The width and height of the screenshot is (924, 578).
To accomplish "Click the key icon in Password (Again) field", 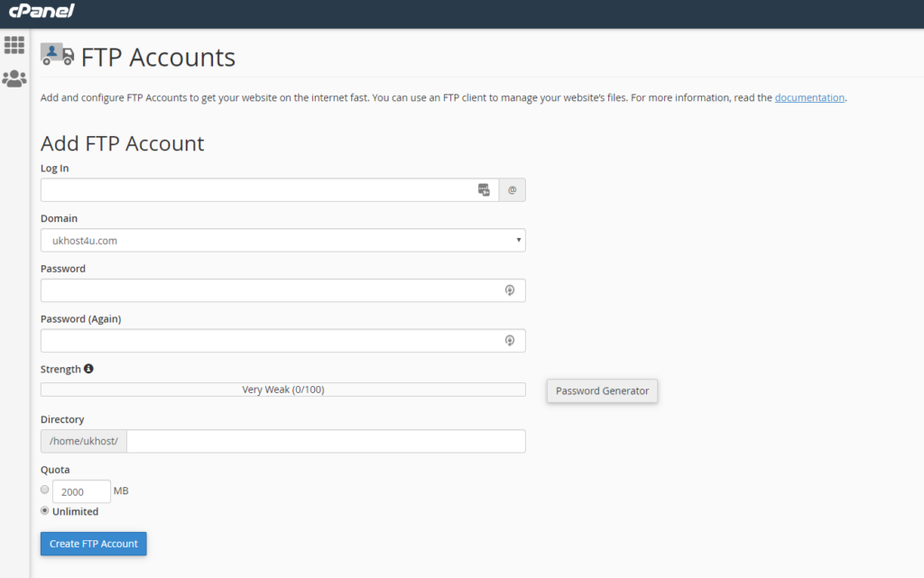I will (510, 341).
